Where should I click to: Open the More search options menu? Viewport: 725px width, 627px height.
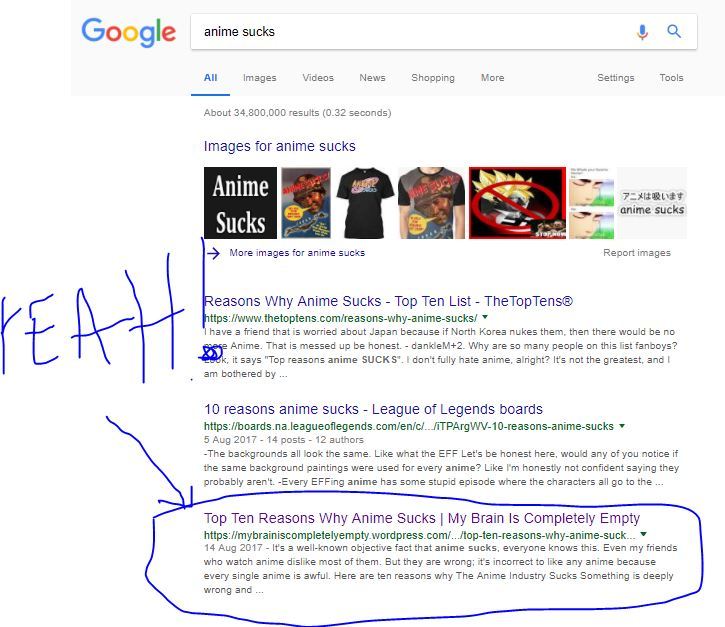[492, 78]
